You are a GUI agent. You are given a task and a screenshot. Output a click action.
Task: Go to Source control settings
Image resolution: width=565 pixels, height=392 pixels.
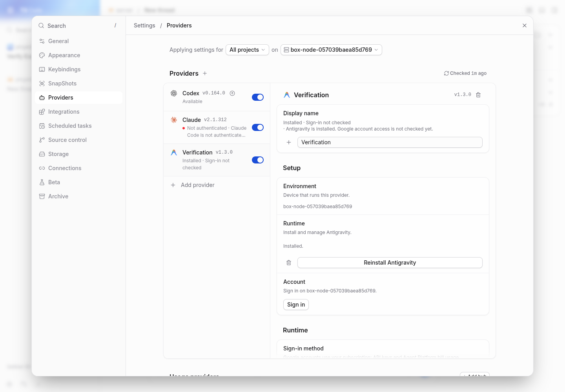tap(78, 140)
